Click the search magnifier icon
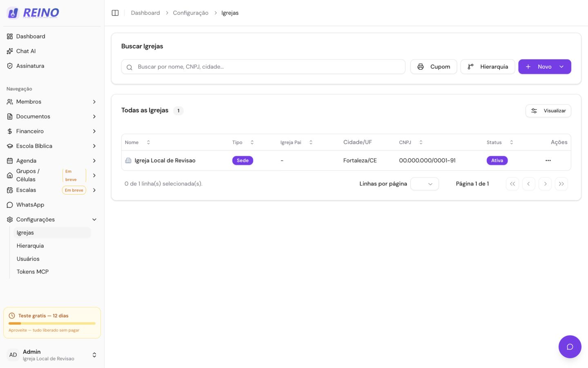Screen dimensions: 588x368 point(129,67)
